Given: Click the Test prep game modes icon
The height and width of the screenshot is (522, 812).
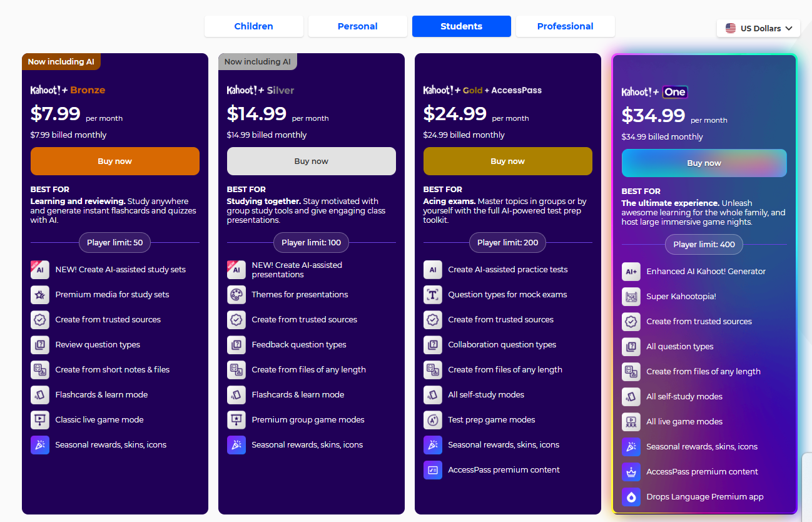Looking at the screenshot, I should pos(433,420).
